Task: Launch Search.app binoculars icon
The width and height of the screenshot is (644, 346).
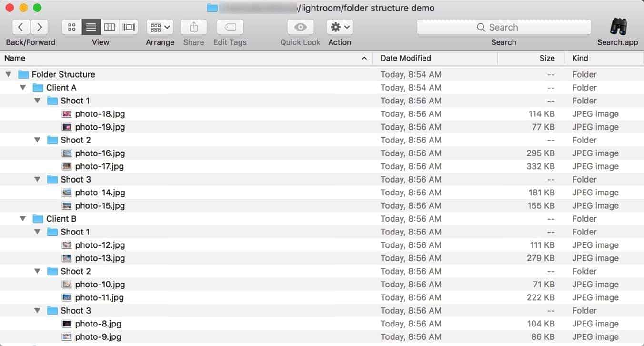Action: tap(618, 27)
